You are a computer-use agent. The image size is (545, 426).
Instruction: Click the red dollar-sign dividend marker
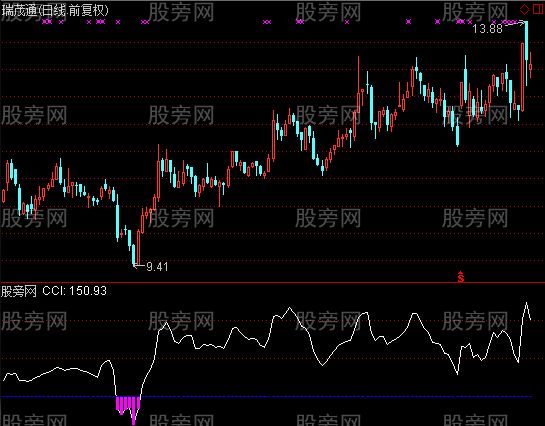pyautogui.click(x=461, y=277)
